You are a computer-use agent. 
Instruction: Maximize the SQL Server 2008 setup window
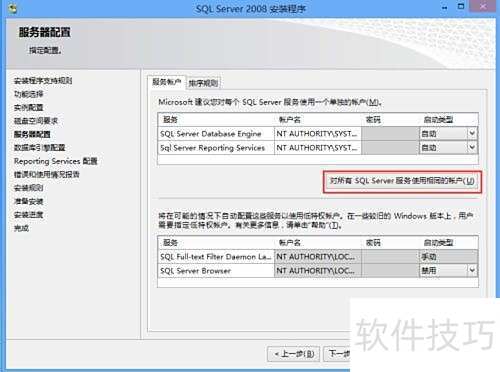461,7
